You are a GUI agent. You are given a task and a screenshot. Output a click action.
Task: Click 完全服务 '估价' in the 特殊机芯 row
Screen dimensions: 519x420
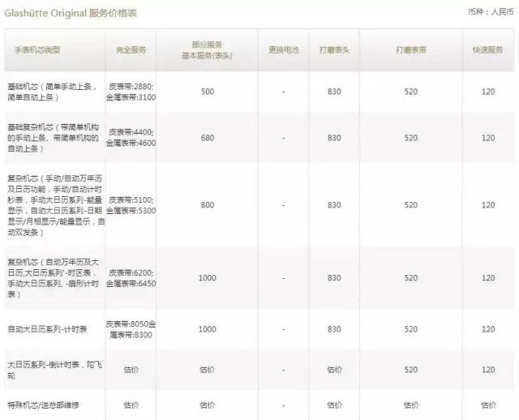point(131,405)
